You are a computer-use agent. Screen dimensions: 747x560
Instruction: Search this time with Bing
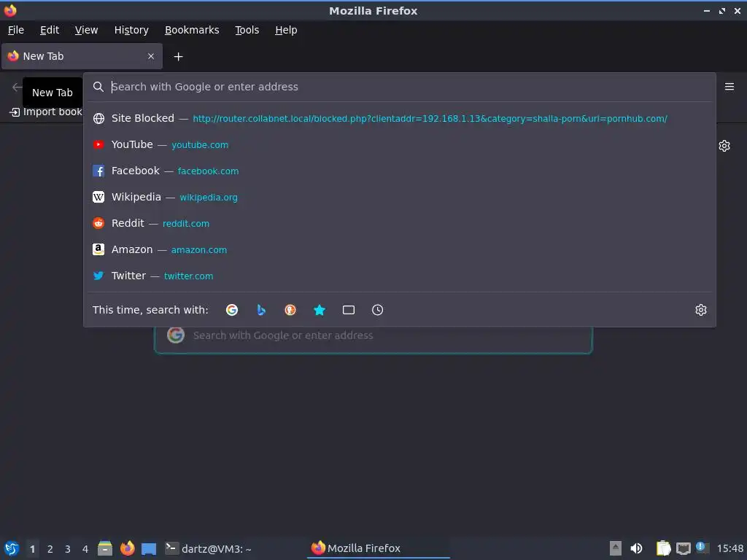point(261,310)
